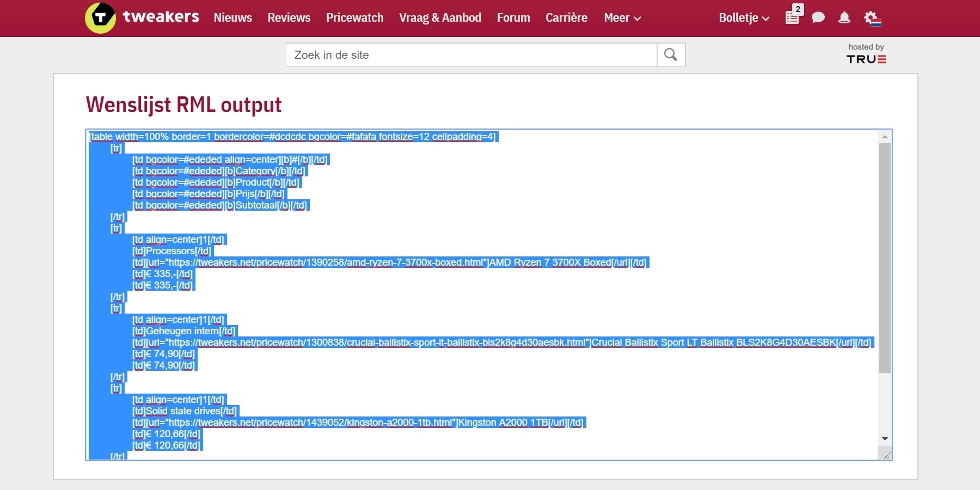This screenshot has width=980, height=490.
Task: Click the '[b]Prijs[/b]' header line
Action: point(209,194)
